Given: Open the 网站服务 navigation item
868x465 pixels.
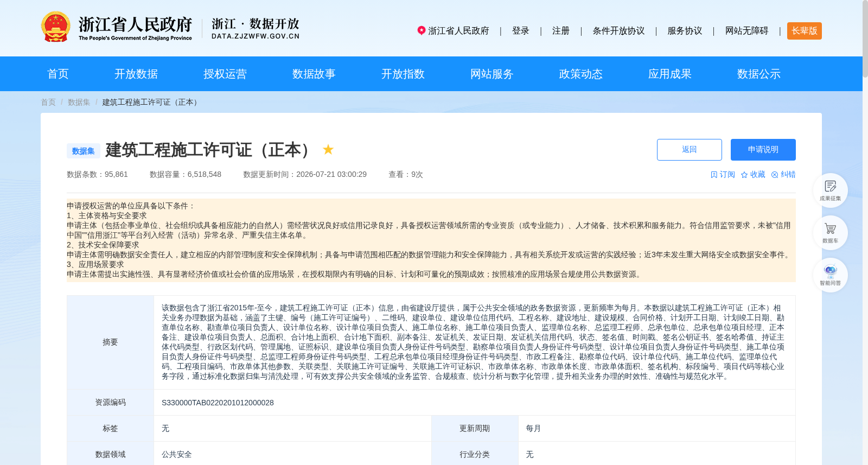Looking at the screenshot, I should click(x=492, y=74).
